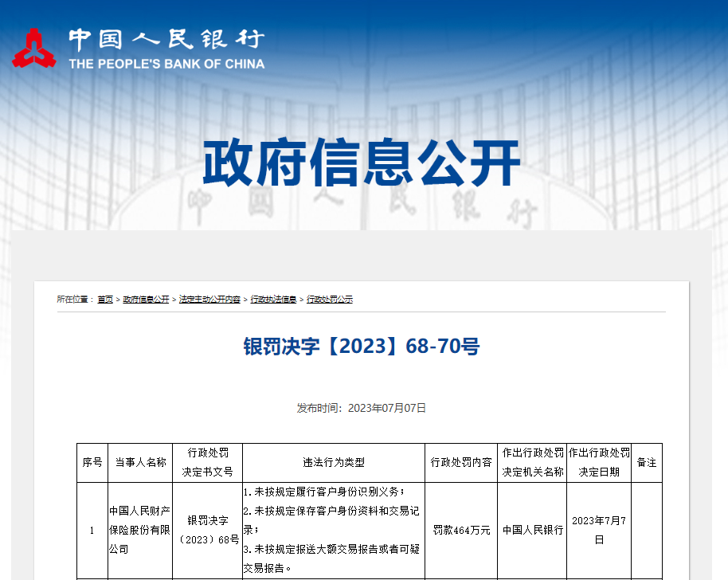Click the People's Bank of China red emblem
Viewport: 728px width, 580px height.
[x=34, y=49]
